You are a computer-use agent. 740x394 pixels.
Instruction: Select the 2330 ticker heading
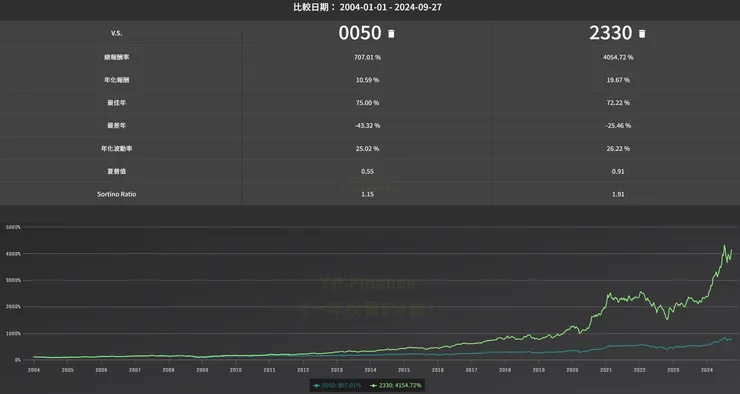point(610,33)
